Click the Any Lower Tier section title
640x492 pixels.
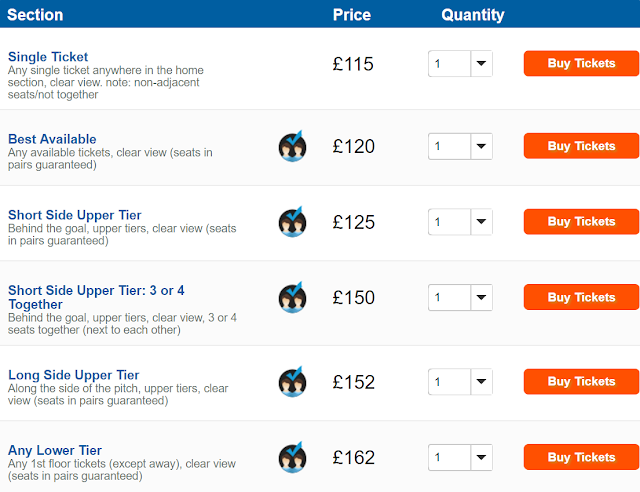(x=55, y=450)
